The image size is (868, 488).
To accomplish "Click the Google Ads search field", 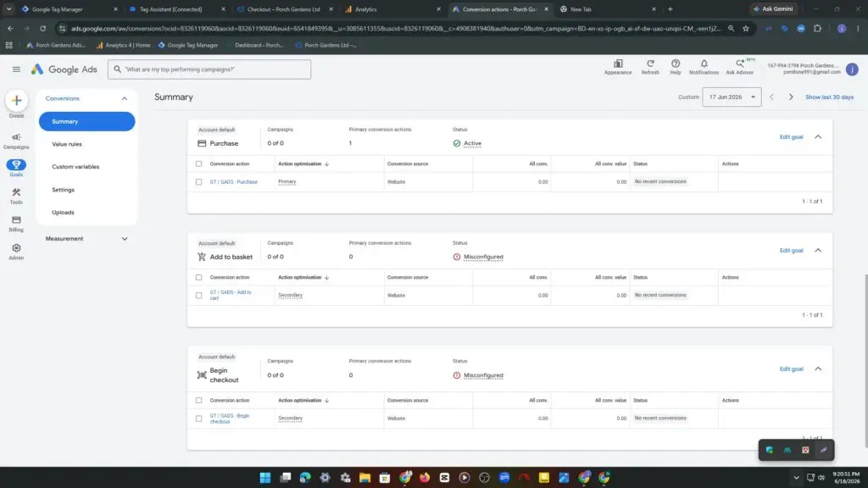I will pyautogui.click(x=209, y=69).
